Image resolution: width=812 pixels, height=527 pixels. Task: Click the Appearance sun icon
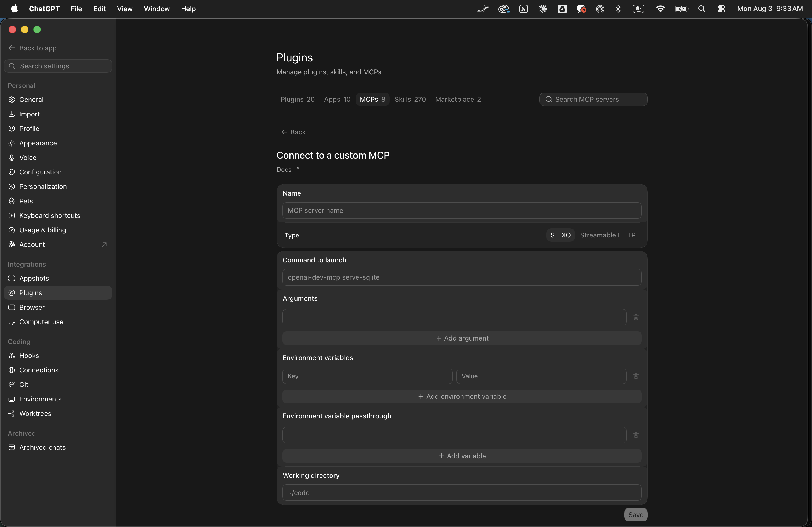pyautogui.click(x=12, y=143)
